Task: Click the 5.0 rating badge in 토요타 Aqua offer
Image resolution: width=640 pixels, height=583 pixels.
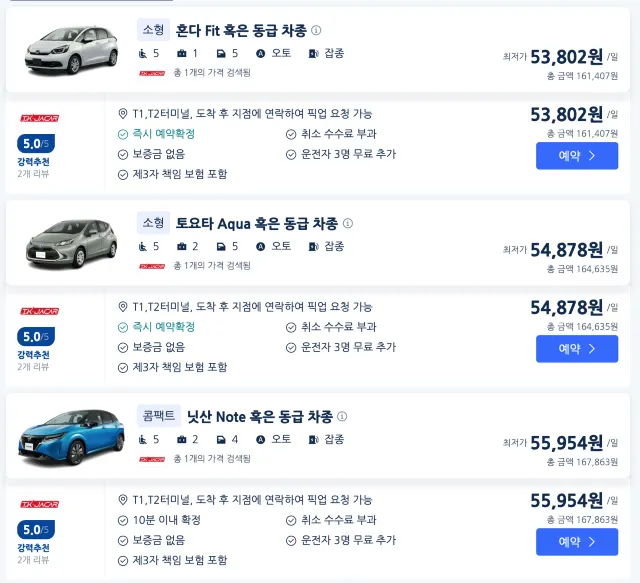Action: click(x=37, y=337)
